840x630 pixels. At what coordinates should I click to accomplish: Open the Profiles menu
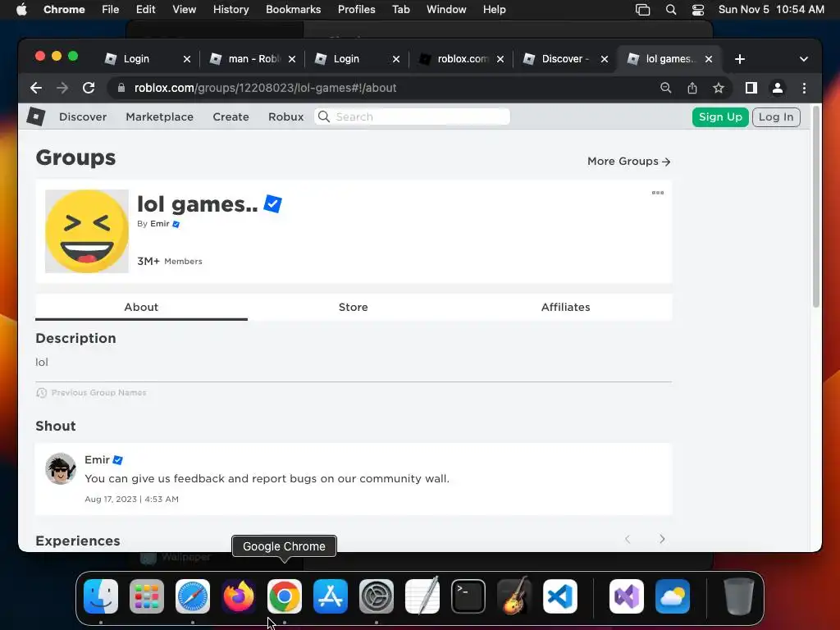click(356, 10)
